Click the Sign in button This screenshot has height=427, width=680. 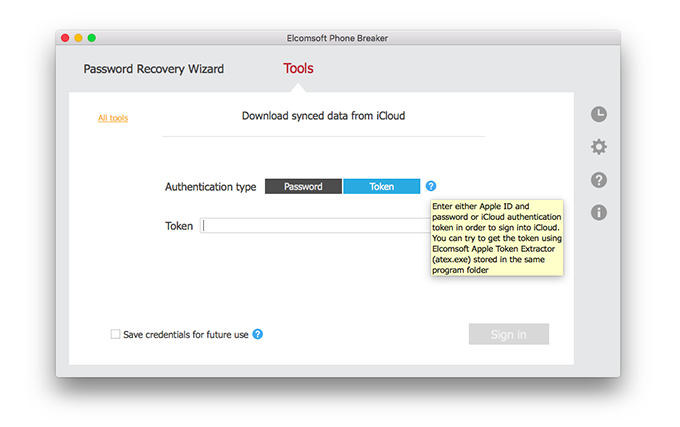(x=509, y=334)
